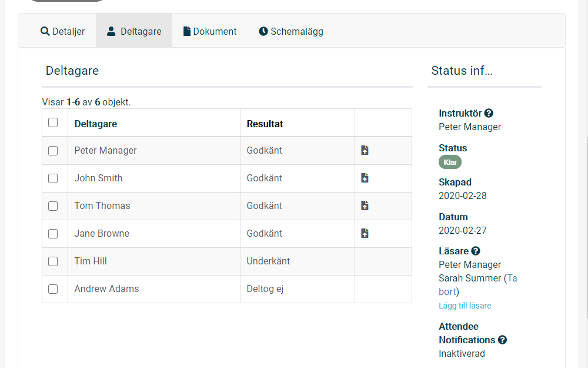This screenshot has width=588, height=368.
Task: Tick checkbox for Peter Manager
Action: point(53,151)
